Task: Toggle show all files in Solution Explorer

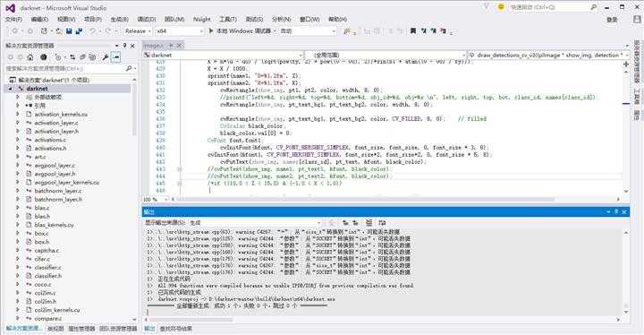Action: [92, 57]
